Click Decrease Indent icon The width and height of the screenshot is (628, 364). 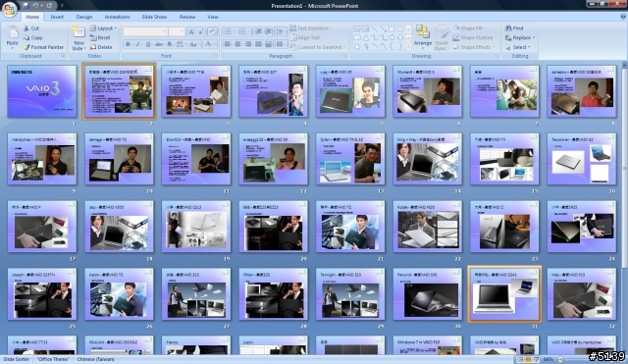point(258,31)
